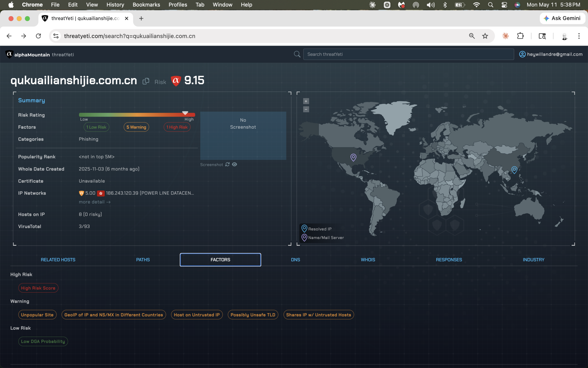Refresh the screenshot with the reload icon

tap(227, 164)
